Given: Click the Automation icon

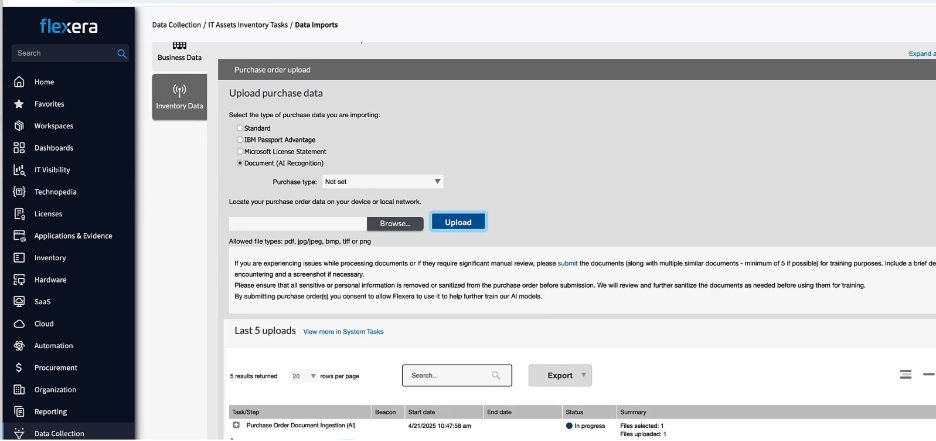Looking at the screenshot, I should [19, 346].
